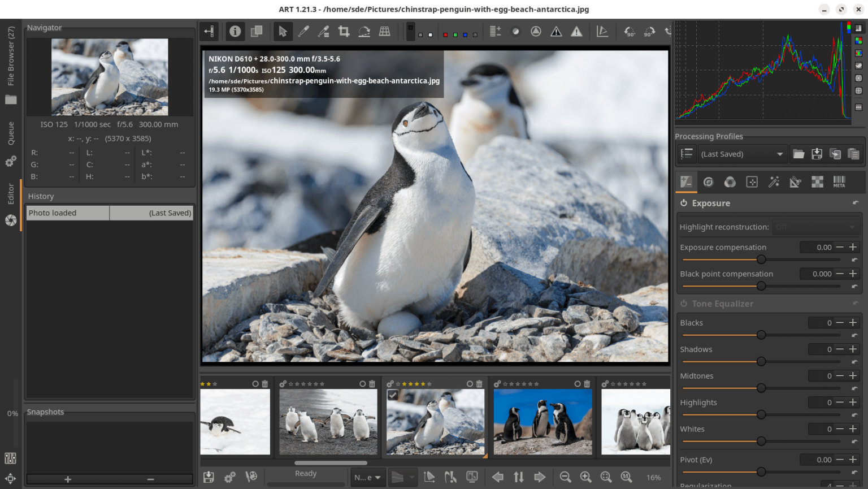Click save current image icon
This screenshot has width=868, height=489.
[x=209, y=477]
